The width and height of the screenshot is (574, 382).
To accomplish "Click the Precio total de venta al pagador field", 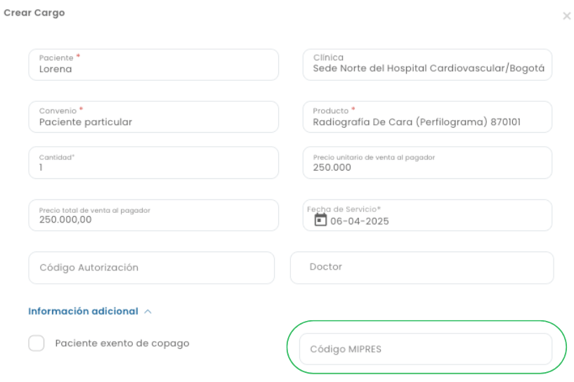I will [x=153, y=215].
